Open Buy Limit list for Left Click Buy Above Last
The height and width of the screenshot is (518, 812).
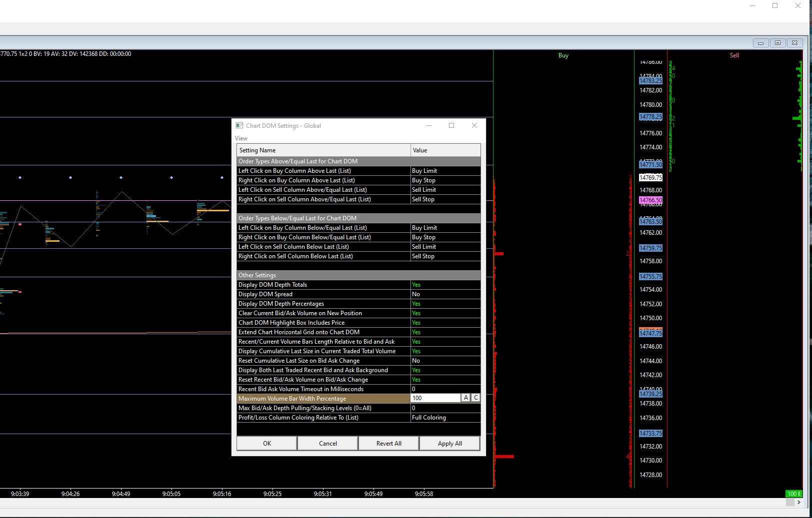pos(445,171)
